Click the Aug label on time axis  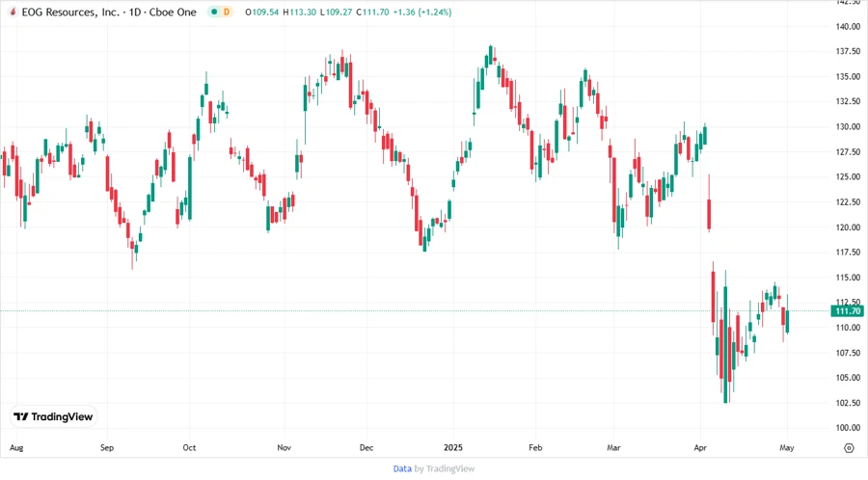click(16, 448)
